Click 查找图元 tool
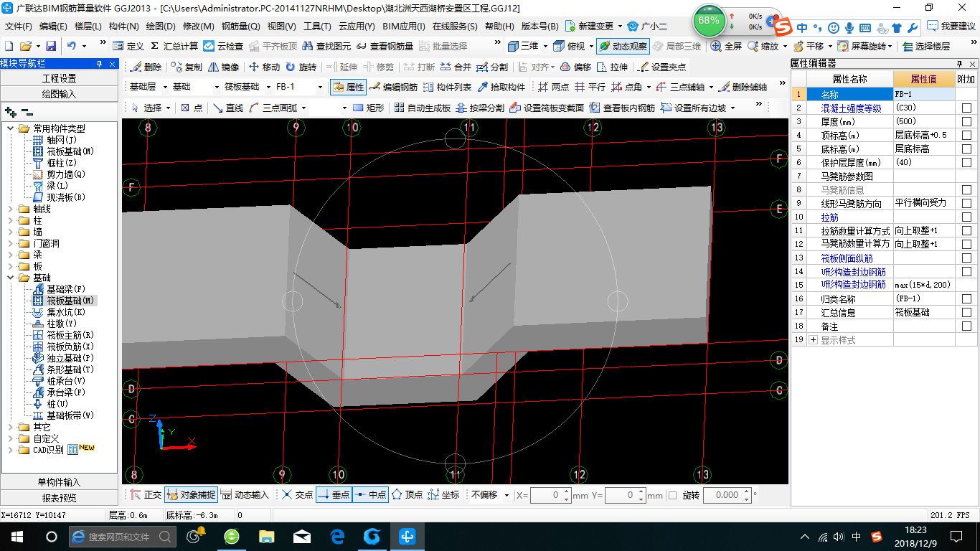Image resolution: width=980 pixels, height=551 pixels. pyautogui.click(x=327, y=46)
